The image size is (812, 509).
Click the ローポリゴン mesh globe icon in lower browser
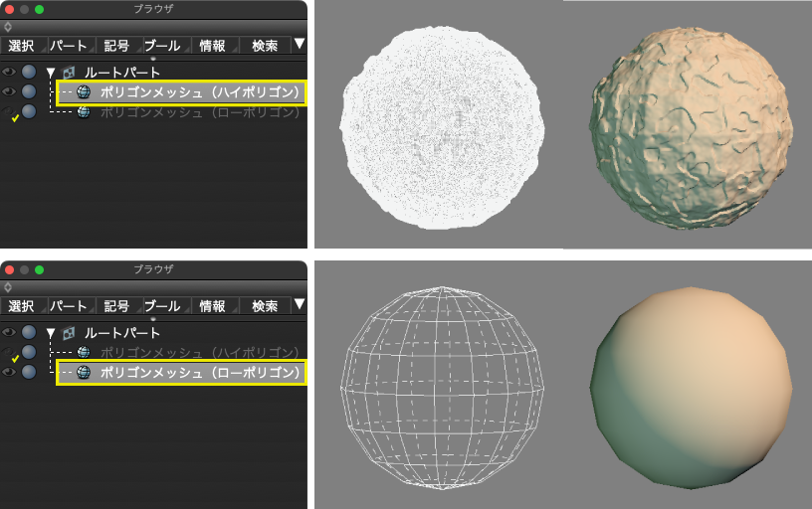84,372
